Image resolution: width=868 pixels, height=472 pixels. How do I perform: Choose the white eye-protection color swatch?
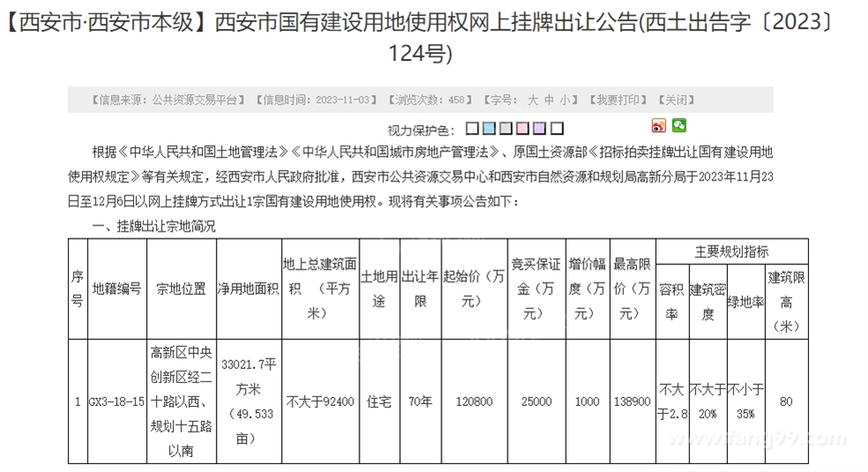(557, 129)
